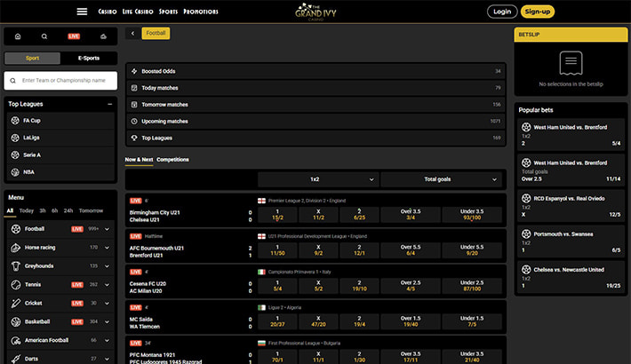Viewport: 631px width, 364px height.
Task: Switch to the Sport toggle
Action: [33, 58]
